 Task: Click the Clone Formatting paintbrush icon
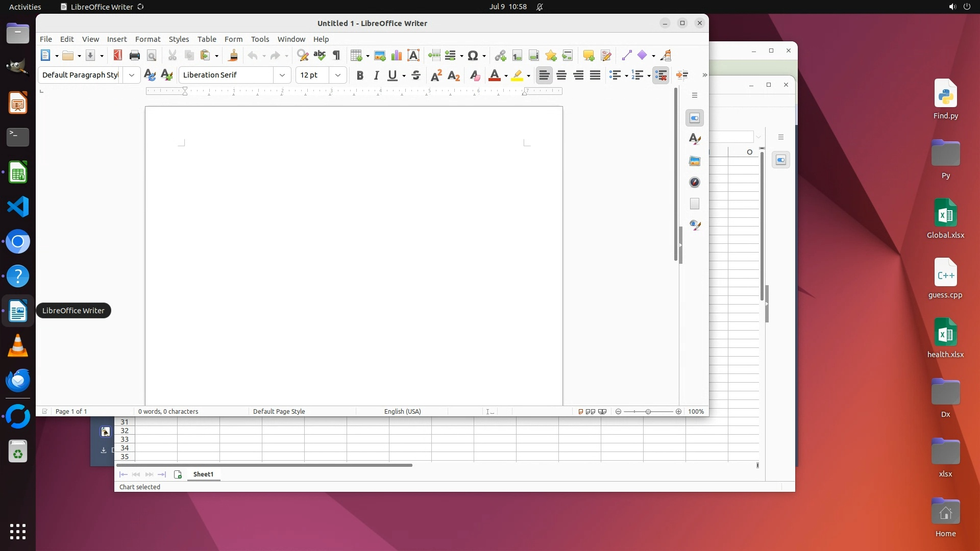point(233,56)
